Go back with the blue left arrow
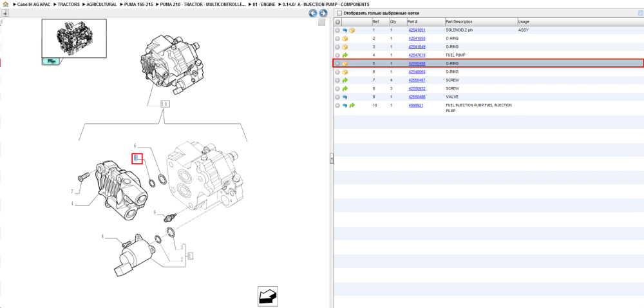This screenshot has height=308, width=644. pyautogui.click(x=312, y=13)
